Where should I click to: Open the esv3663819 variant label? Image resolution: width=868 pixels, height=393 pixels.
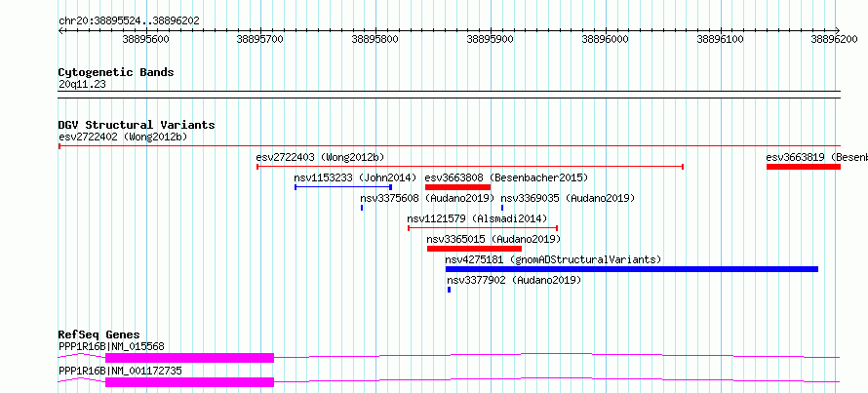coord(816,157)
